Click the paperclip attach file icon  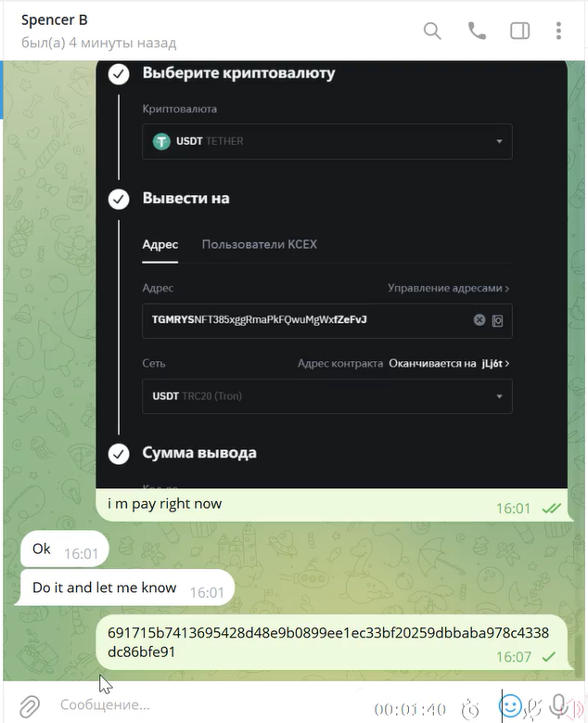tap(30, 705)
